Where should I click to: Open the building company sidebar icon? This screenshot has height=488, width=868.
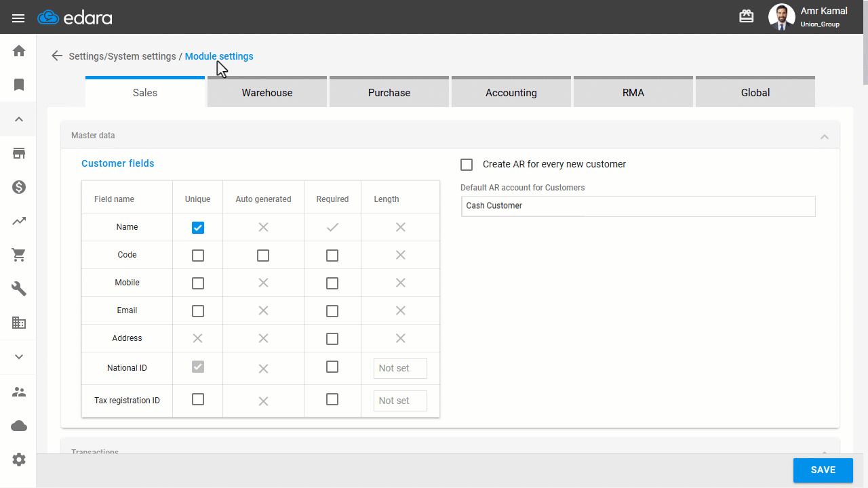coord(19,323)
